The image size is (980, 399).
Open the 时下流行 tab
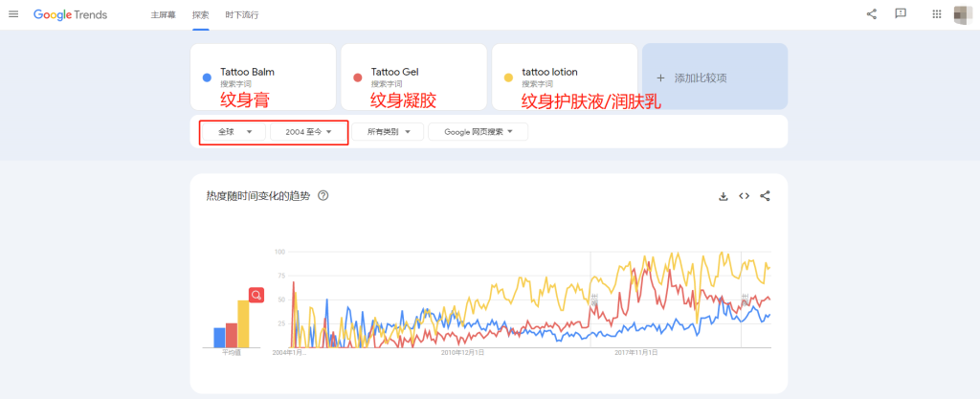(242, 15)
